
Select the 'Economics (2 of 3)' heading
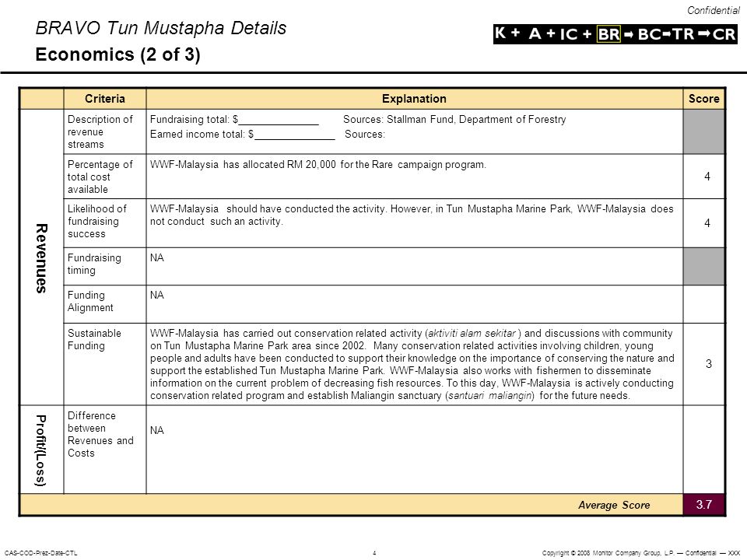coord(117,54)
